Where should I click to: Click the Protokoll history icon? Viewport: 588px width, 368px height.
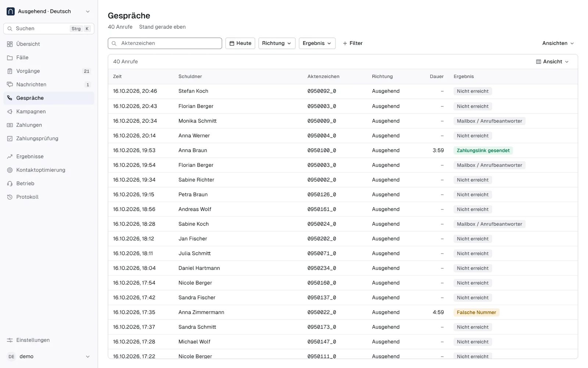coord(10,197)
